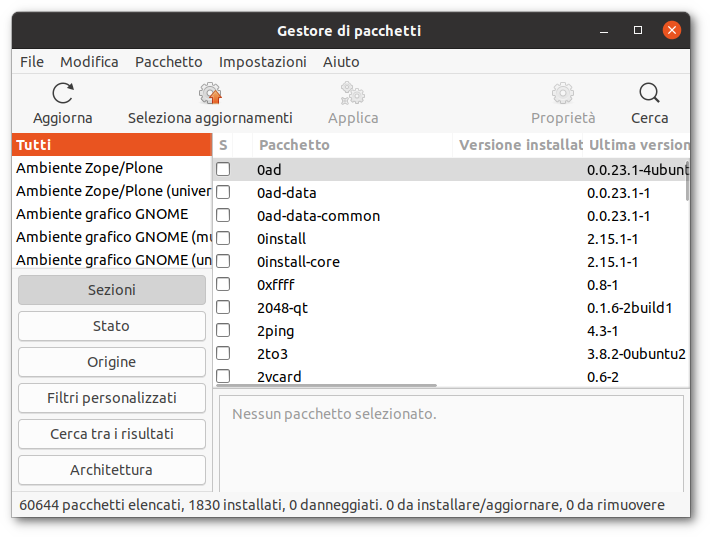
Task: Mark the 2048-qt package checkbox
Action: click(223, 307)
